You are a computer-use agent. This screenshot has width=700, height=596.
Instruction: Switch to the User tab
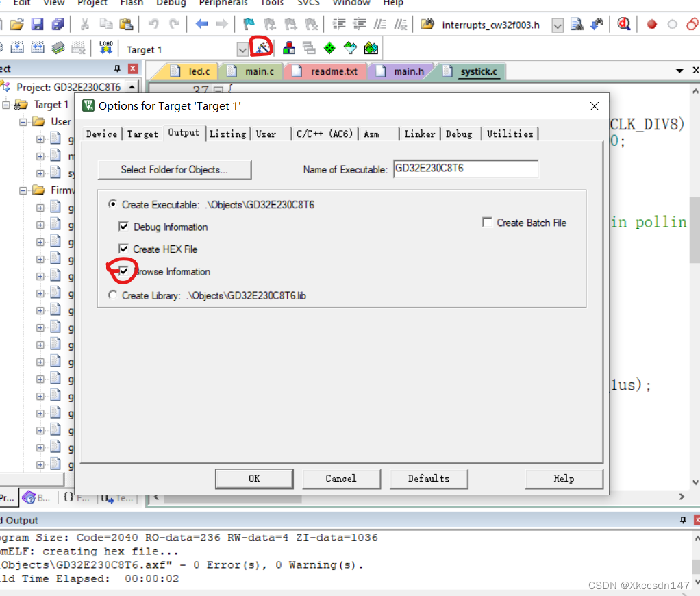point(266,134)
